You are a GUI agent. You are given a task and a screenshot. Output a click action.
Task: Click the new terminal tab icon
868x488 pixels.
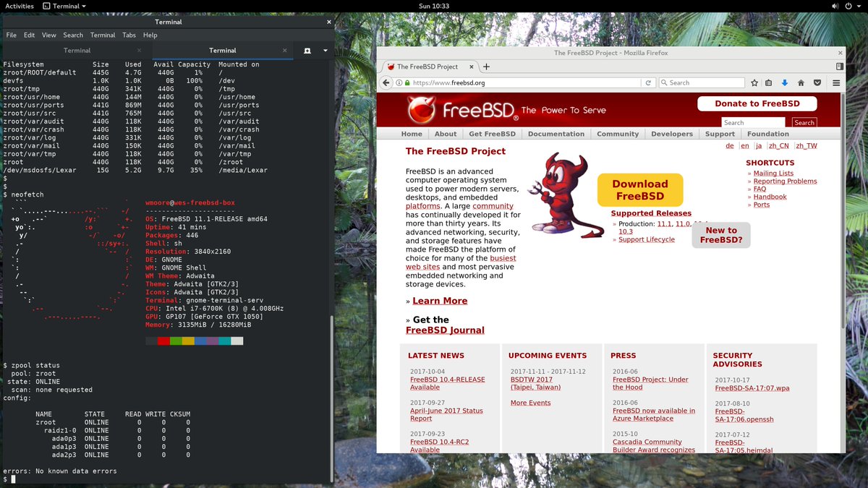click(x=307, y=51)
